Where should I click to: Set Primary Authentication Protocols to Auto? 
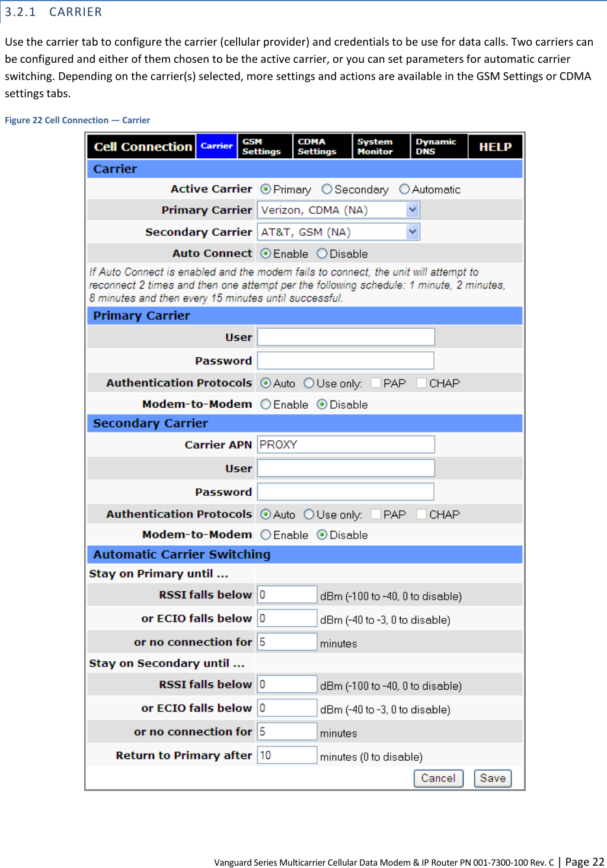pyautogui.click(x=266, y=383)
